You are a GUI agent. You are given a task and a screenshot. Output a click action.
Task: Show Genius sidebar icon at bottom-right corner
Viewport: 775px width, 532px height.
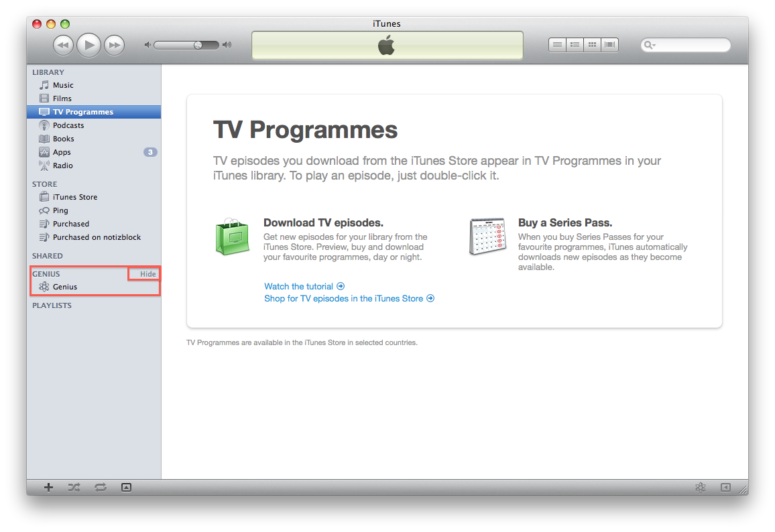pos(725,488)
